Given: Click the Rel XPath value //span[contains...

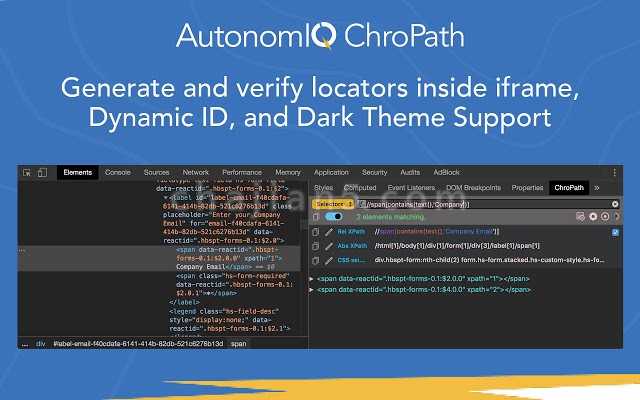Looking at the screenshot, I should 437,232.
